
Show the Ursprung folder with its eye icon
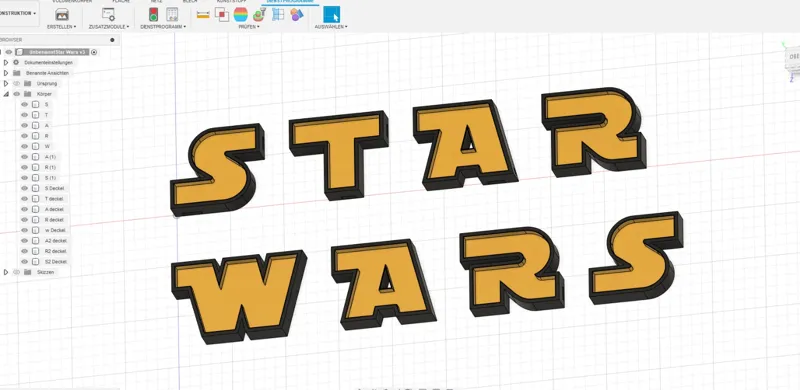point(16,83)
